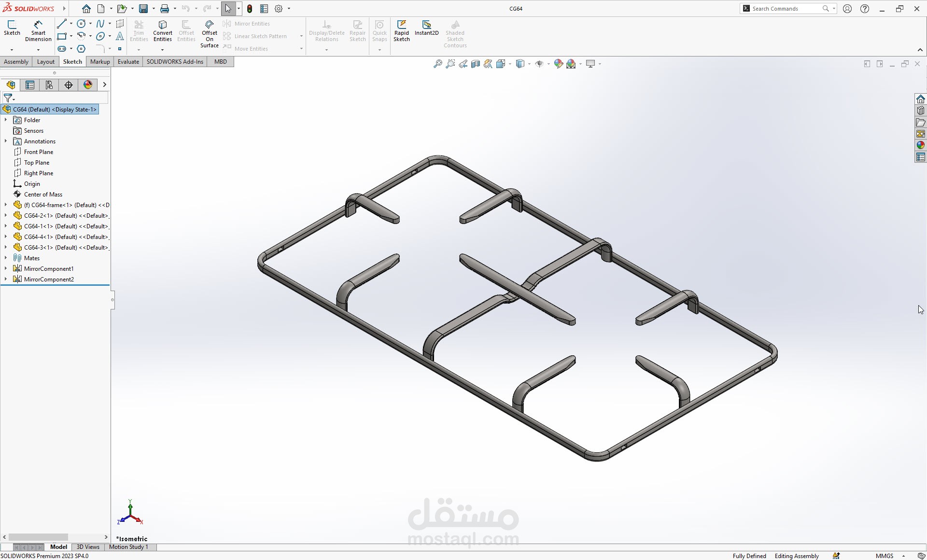Select the Front Plane
This screenshot has height=560, width=927.
[x=39, y=152]
